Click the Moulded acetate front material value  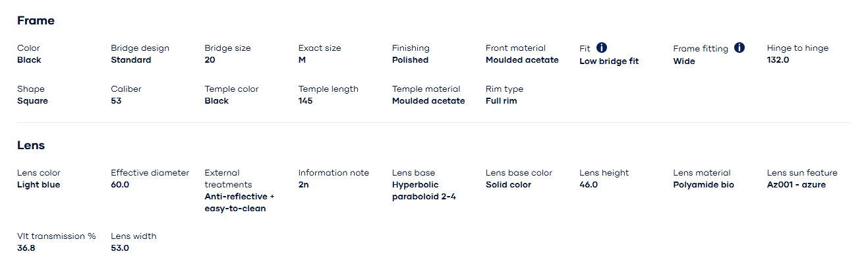click(x=522, y=60)
